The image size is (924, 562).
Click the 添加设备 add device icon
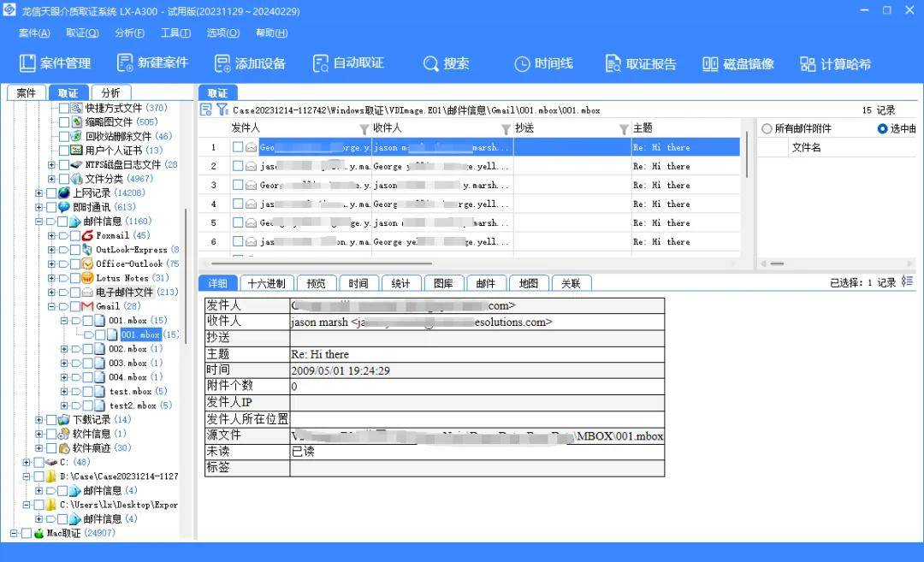[222, 63]
